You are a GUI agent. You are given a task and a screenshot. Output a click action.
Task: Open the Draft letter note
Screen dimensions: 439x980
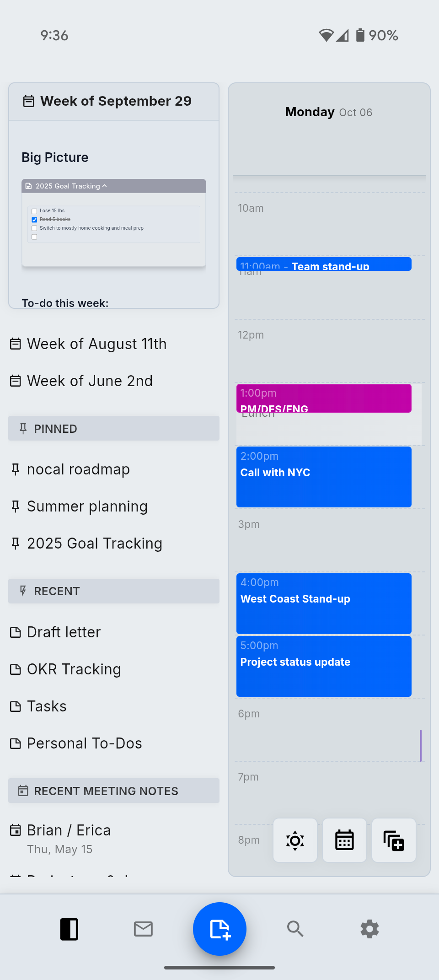point(64,632)
